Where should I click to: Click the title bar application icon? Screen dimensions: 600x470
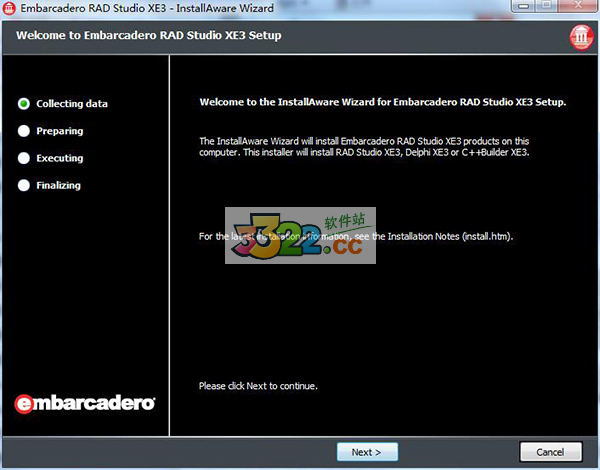coord(9,8)
